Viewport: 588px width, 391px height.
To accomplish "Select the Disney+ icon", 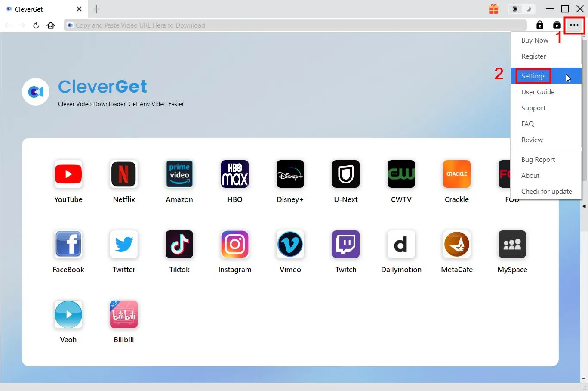I will [290, 174].
